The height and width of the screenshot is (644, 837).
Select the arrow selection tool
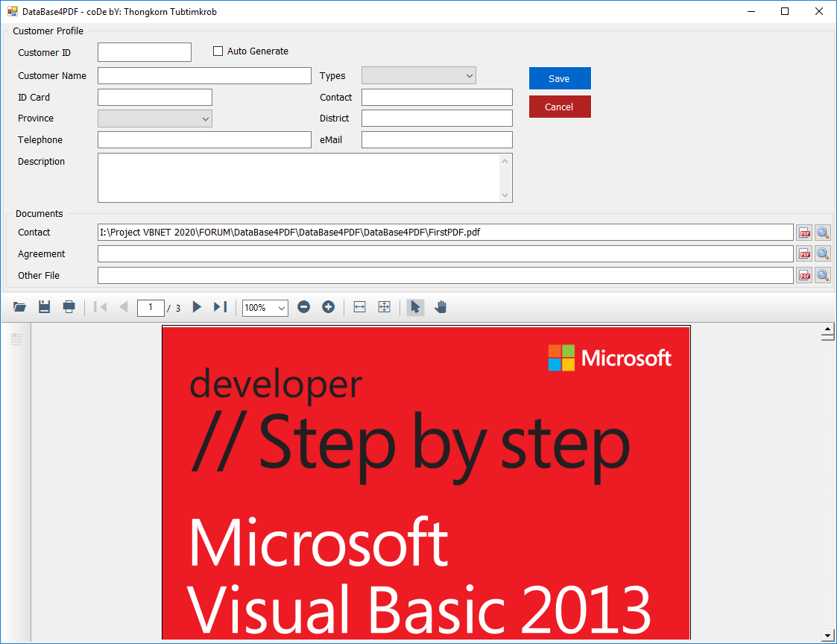tap(415, 307)
